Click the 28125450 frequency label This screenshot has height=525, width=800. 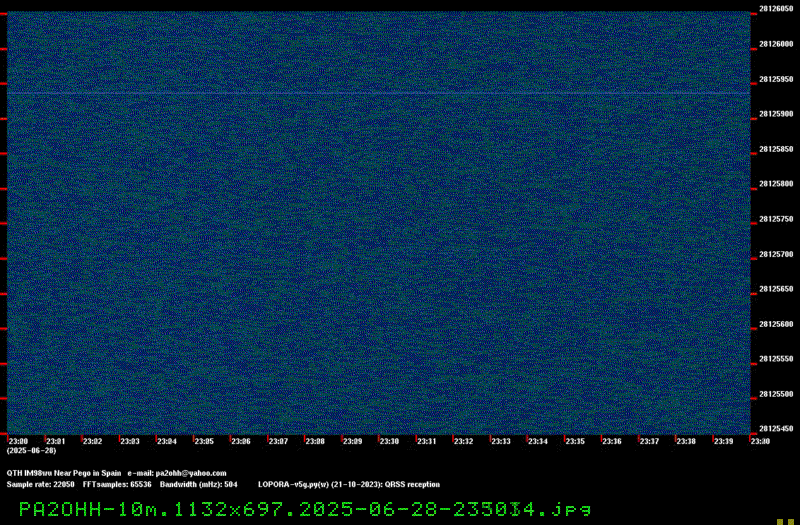point(776,429)
